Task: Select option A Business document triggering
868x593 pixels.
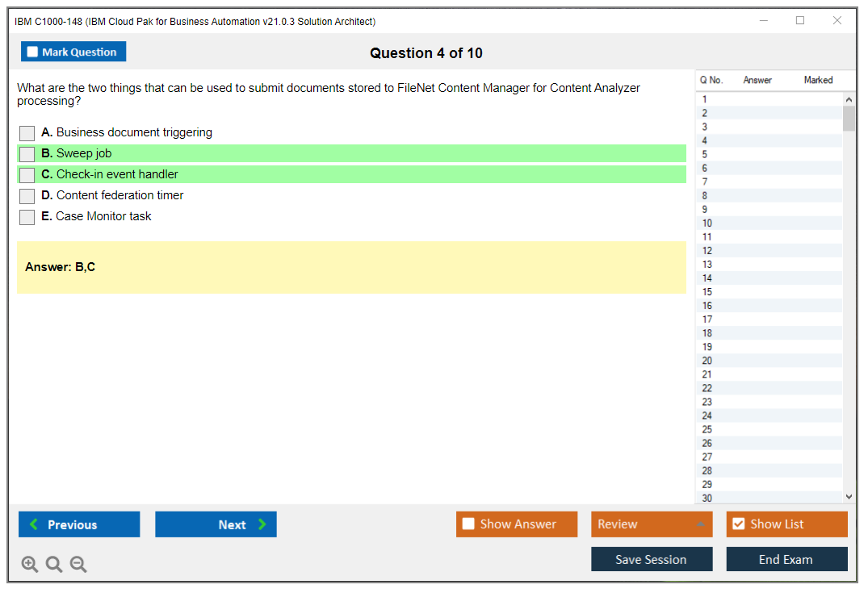Action: tap(27, 133)
